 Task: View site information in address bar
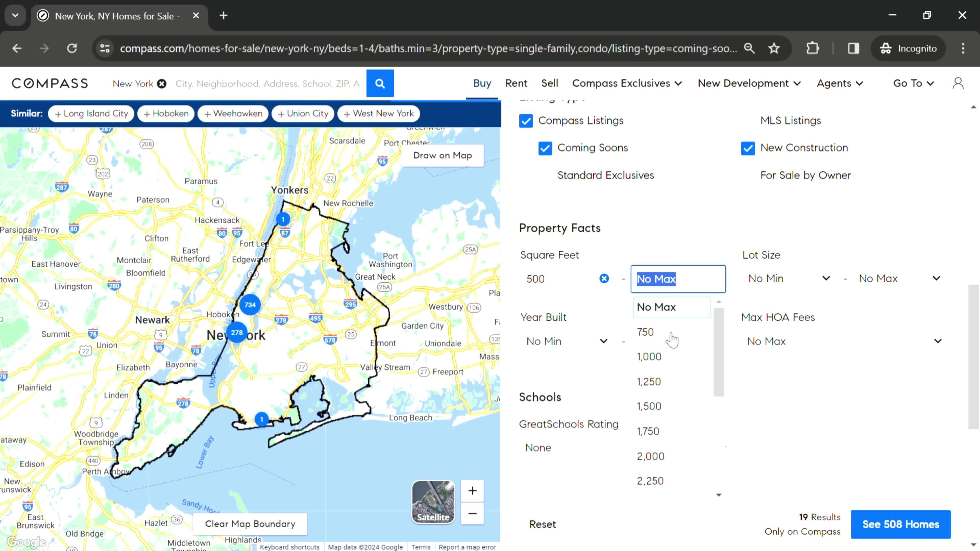(105, 48)
